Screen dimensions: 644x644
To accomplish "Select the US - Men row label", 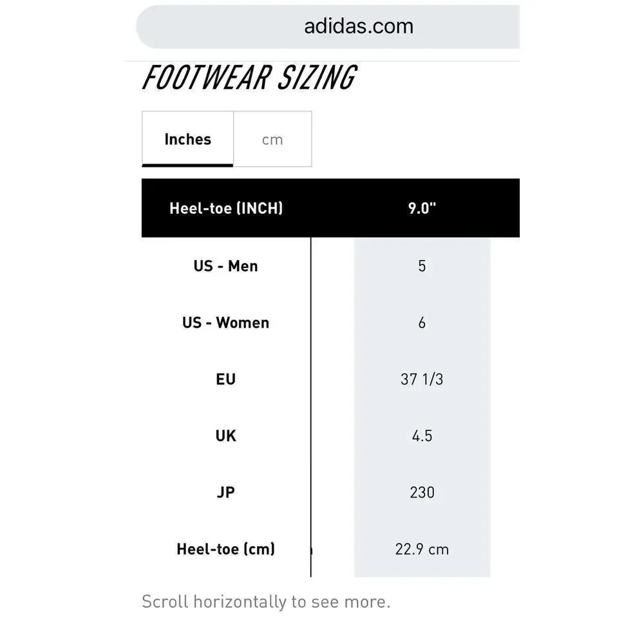I will (226, 266).
